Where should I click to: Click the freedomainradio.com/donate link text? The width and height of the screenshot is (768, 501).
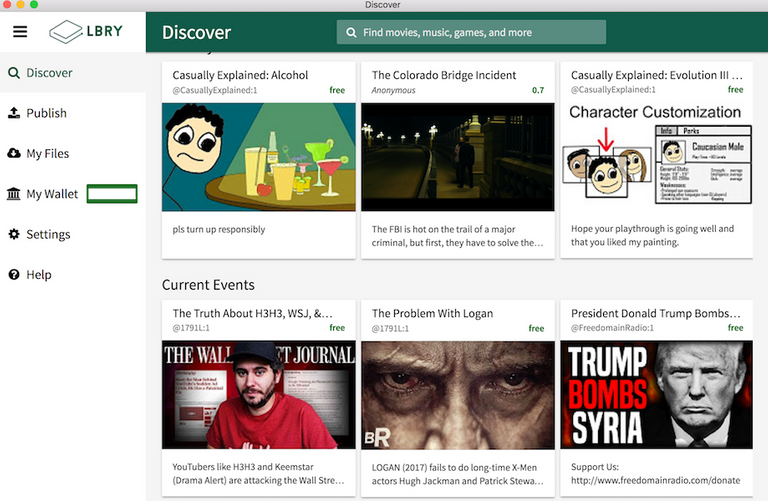(655, 480)
